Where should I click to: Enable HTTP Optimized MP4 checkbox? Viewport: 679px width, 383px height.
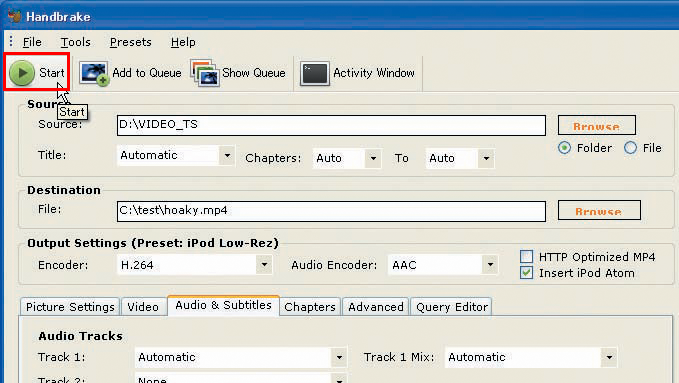click(527, 257)
